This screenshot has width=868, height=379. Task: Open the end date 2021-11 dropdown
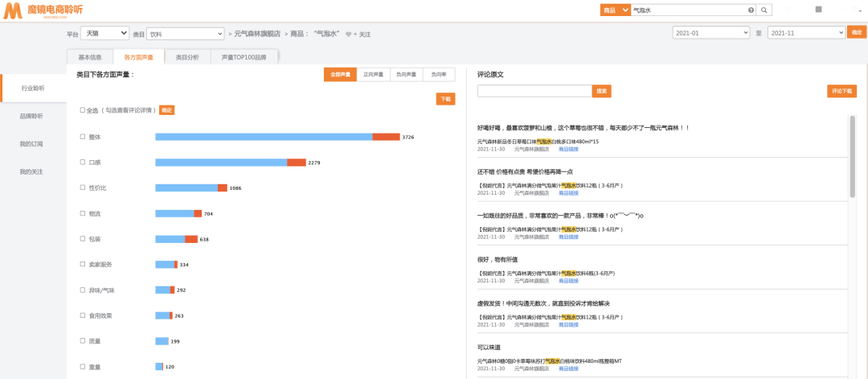[806, 33]
